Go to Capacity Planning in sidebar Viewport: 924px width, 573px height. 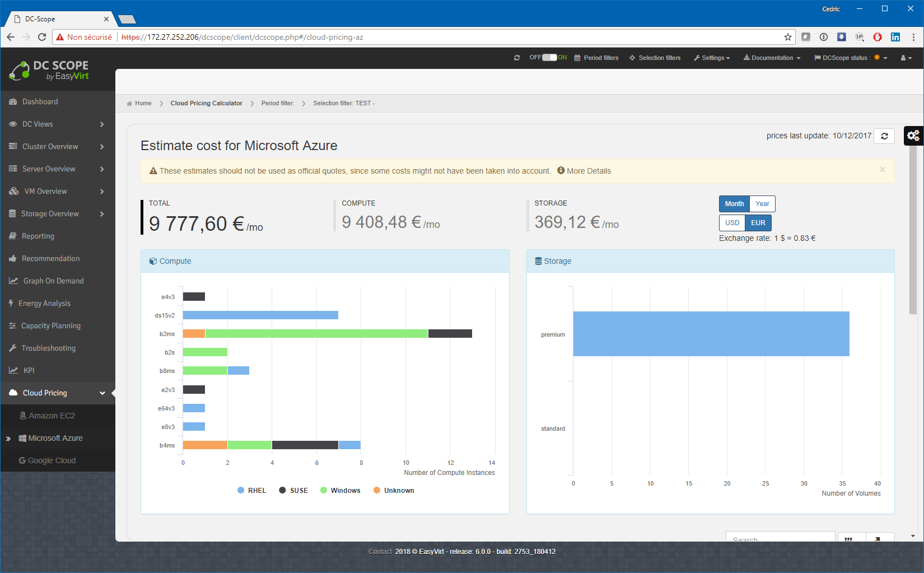coord(50,326)
